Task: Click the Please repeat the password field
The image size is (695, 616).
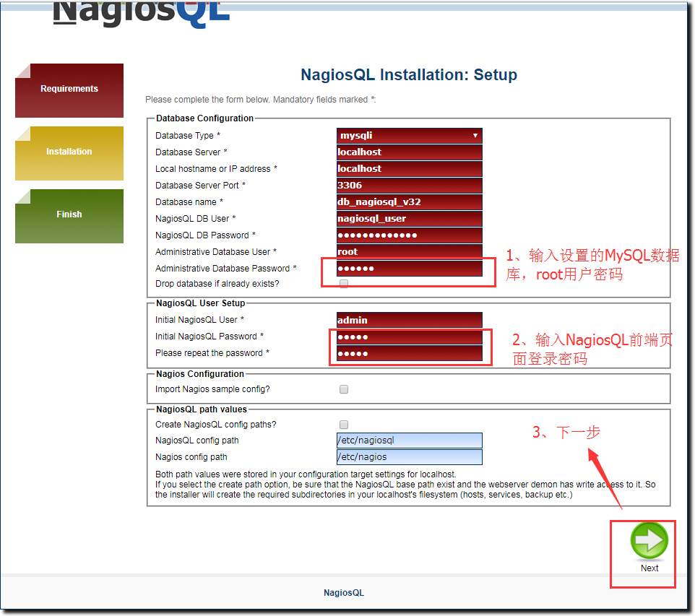Action: coord(409,353)
